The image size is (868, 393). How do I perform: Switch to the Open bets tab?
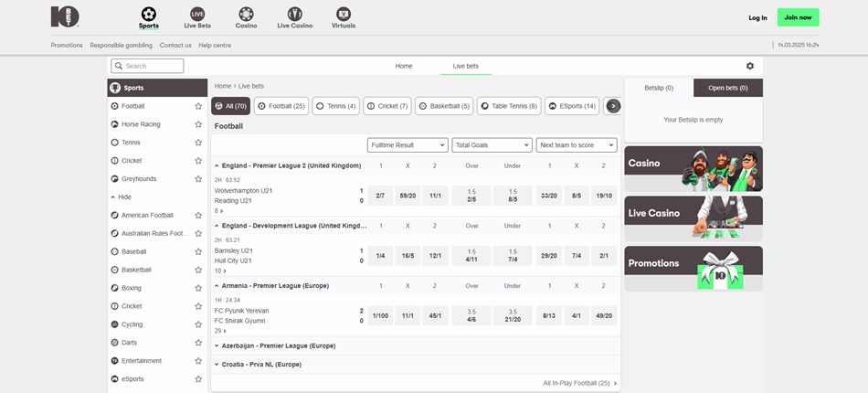click(728, 88)
